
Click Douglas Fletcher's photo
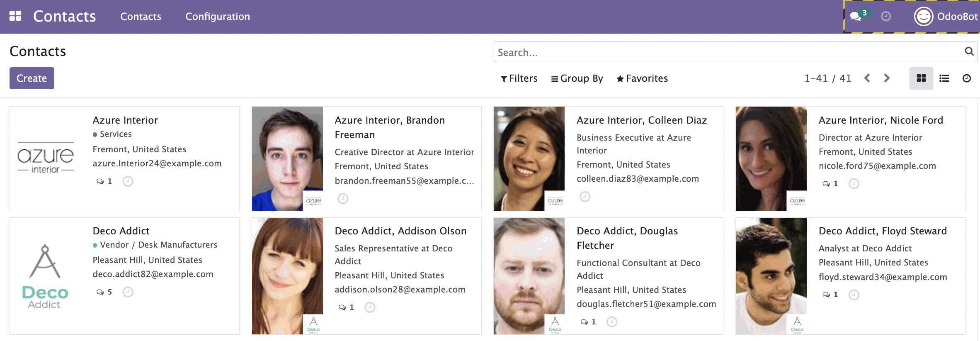click(529, 276)
